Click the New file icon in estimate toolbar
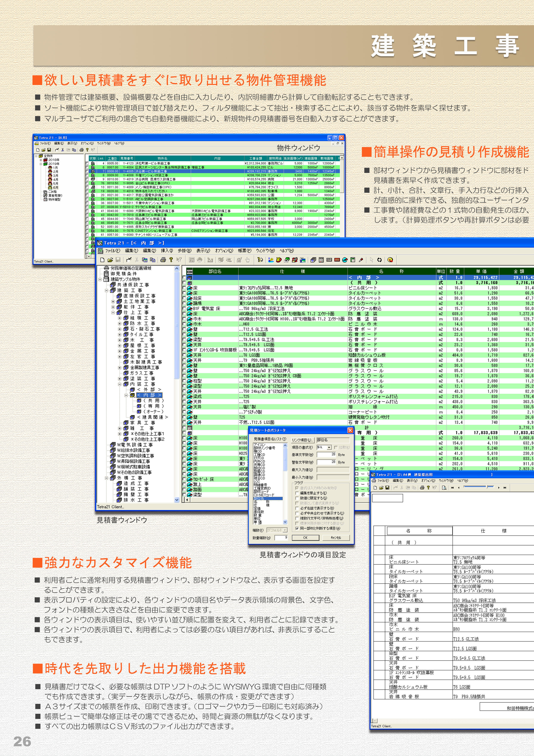Image resolution: width=534 pixels, height=756 pixels. click(x=102, y=260)
